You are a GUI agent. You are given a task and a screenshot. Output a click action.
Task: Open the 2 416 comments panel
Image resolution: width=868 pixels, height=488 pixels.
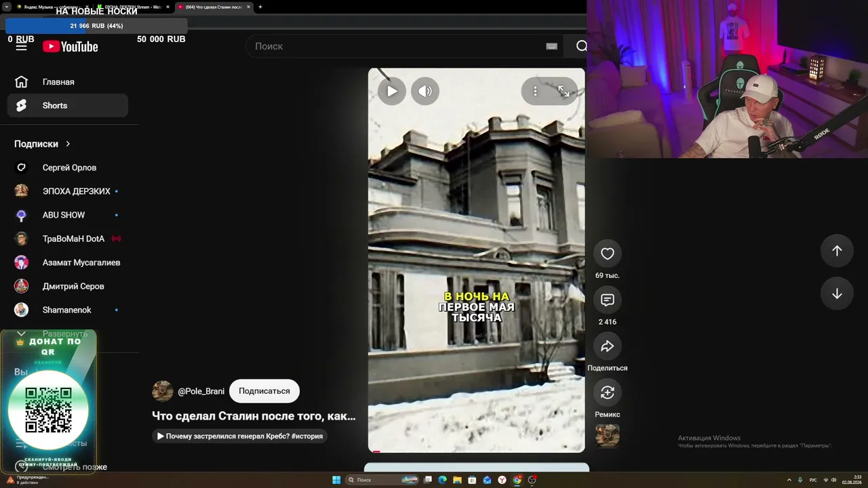pyautogui.click(x=608, y=300)
